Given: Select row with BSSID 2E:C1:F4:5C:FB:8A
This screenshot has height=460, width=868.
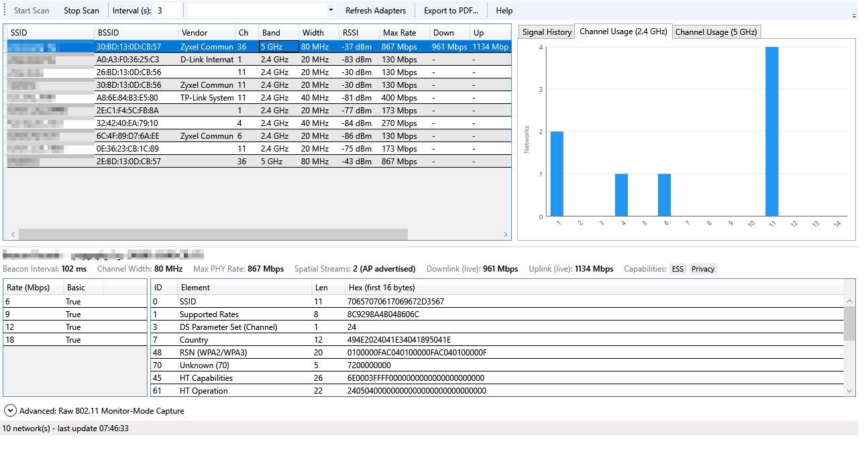Looking at the screenshot, I should (259, 111).
